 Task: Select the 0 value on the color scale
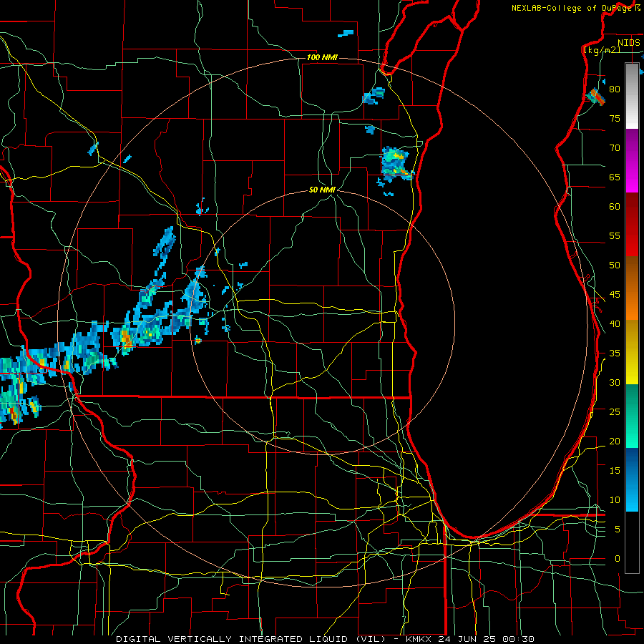pyautogui.click(x=618, y=559)
